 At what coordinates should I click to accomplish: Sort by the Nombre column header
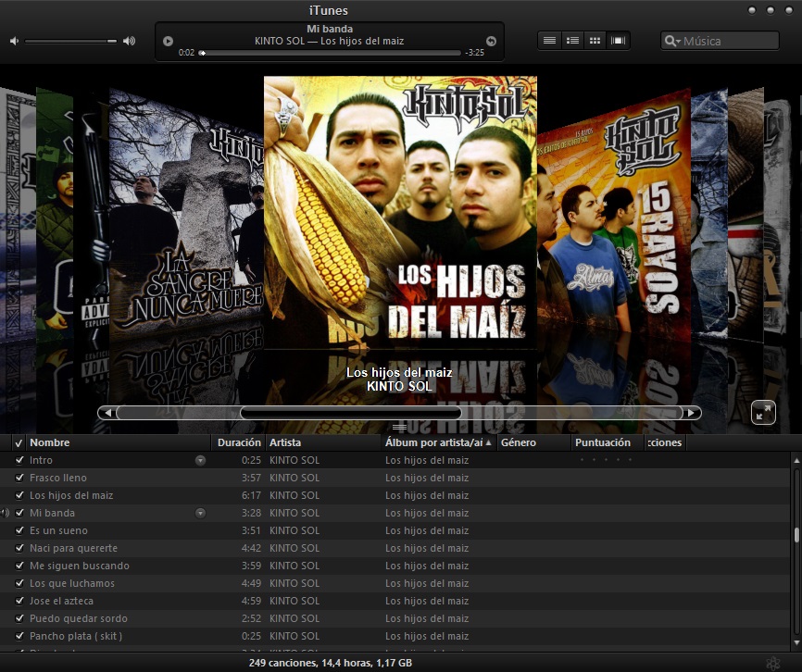tap(119, 442)
